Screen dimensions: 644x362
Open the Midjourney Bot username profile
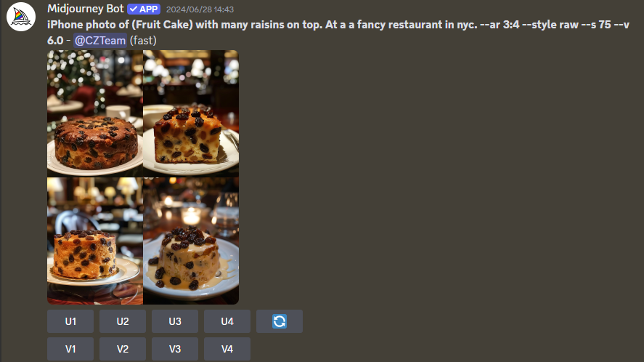coord(86,9)
